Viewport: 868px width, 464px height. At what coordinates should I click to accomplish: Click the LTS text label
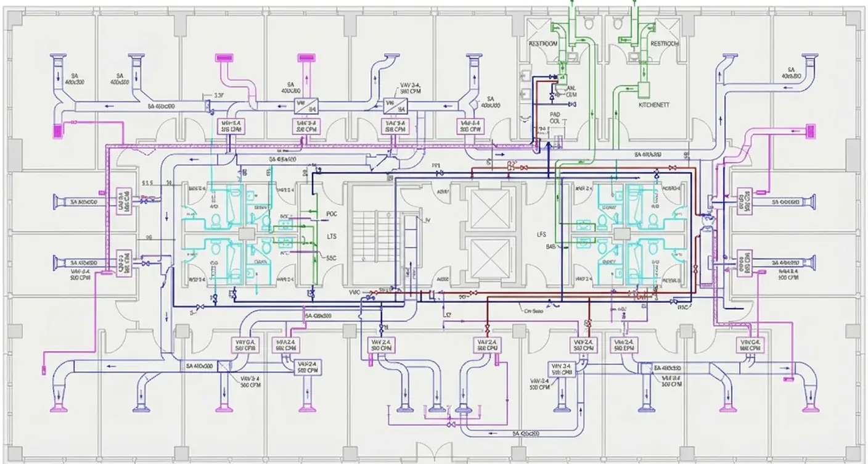[331, 236]
